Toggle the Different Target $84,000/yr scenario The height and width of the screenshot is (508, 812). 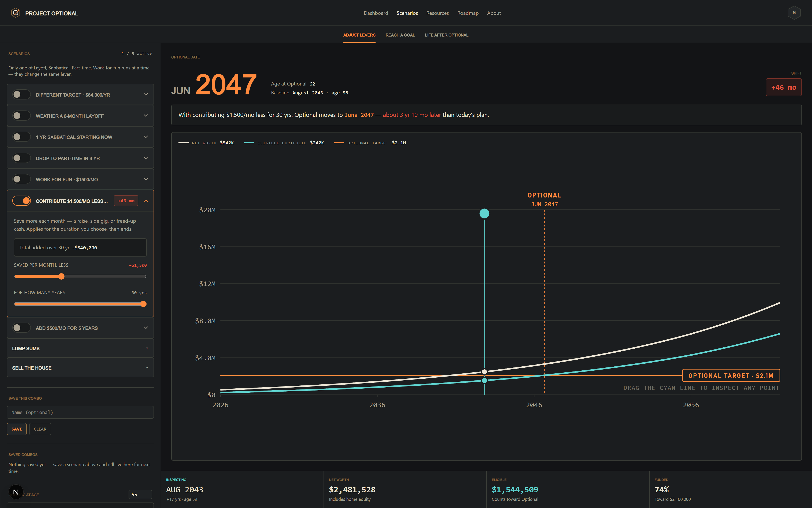tap(22, 95)
